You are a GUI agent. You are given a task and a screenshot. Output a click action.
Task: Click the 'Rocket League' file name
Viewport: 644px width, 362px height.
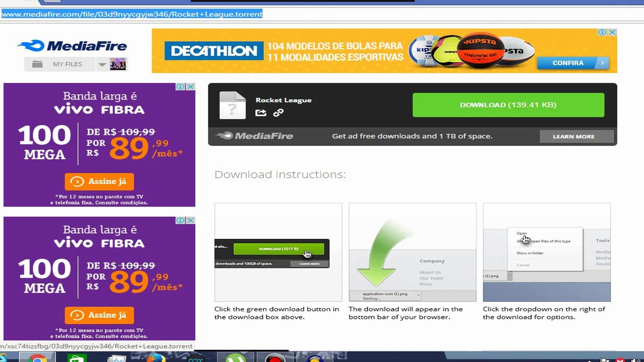coord(283,100)
